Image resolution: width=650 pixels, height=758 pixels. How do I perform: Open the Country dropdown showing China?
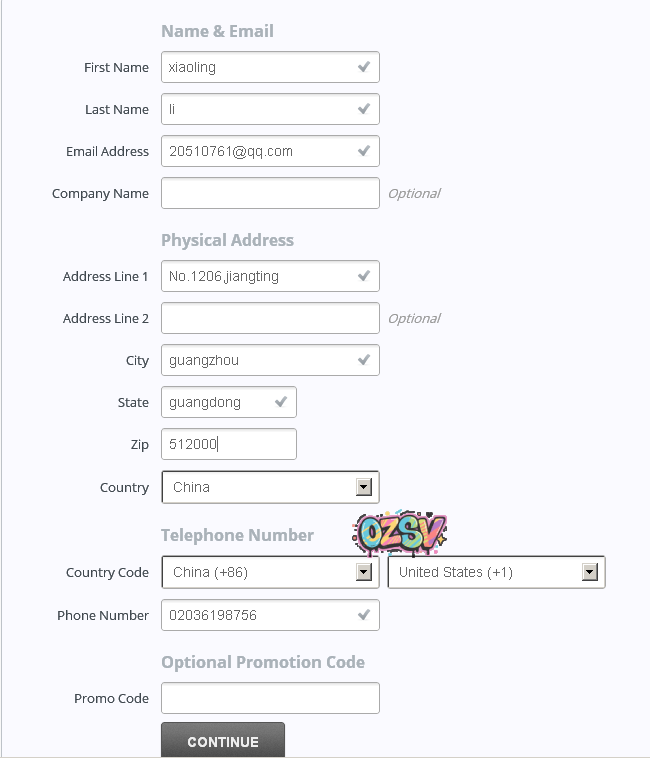[x=364, y=487]
